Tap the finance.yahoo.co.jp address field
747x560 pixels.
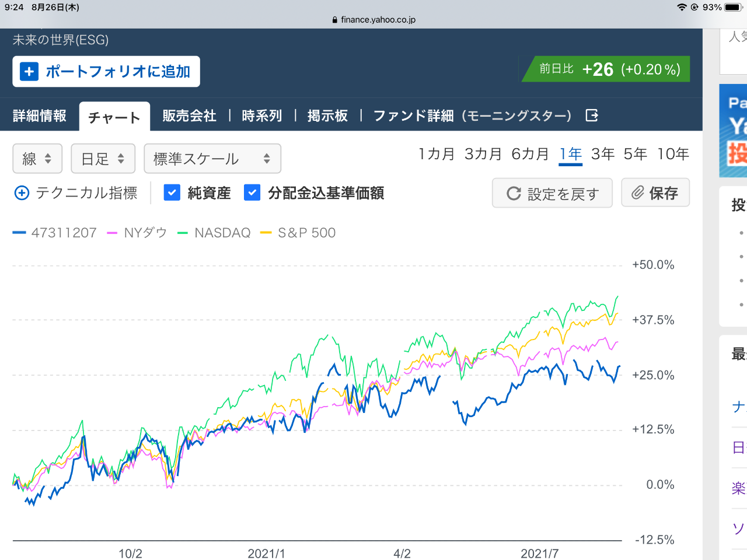[x=378, y=20]
